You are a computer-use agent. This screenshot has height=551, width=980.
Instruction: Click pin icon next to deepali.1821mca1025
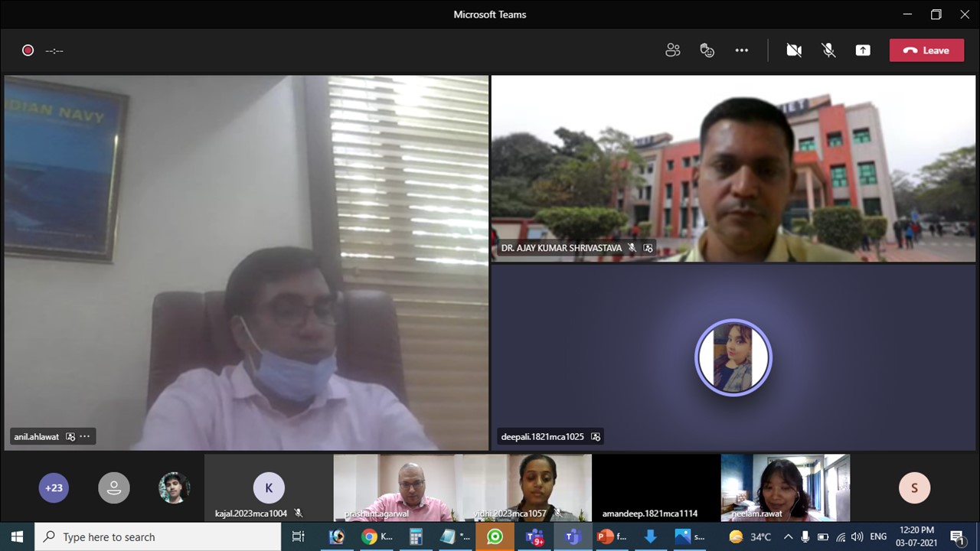tap(596, 437)
